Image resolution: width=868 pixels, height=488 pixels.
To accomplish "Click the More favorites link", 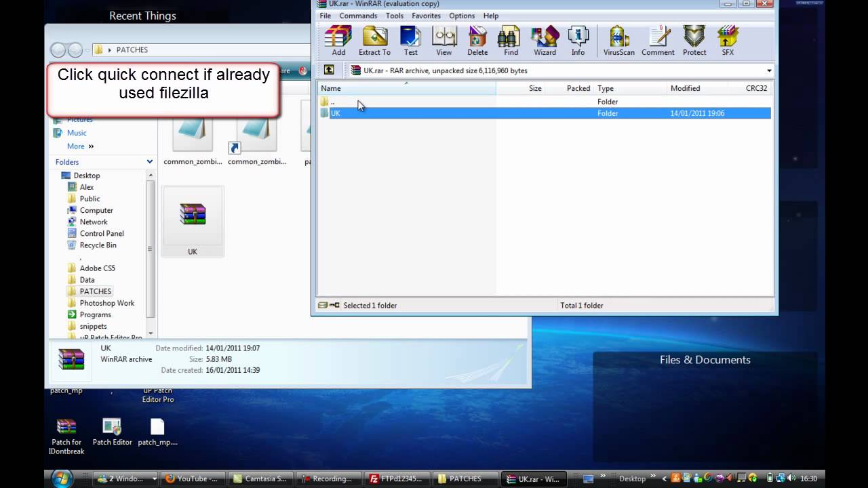I will coord(80,146).
